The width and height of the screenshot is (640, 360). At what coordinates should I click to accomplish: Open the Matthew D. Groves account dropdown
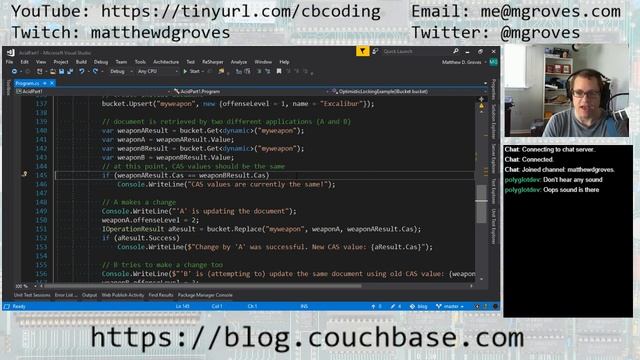click(x=464, y=62)
